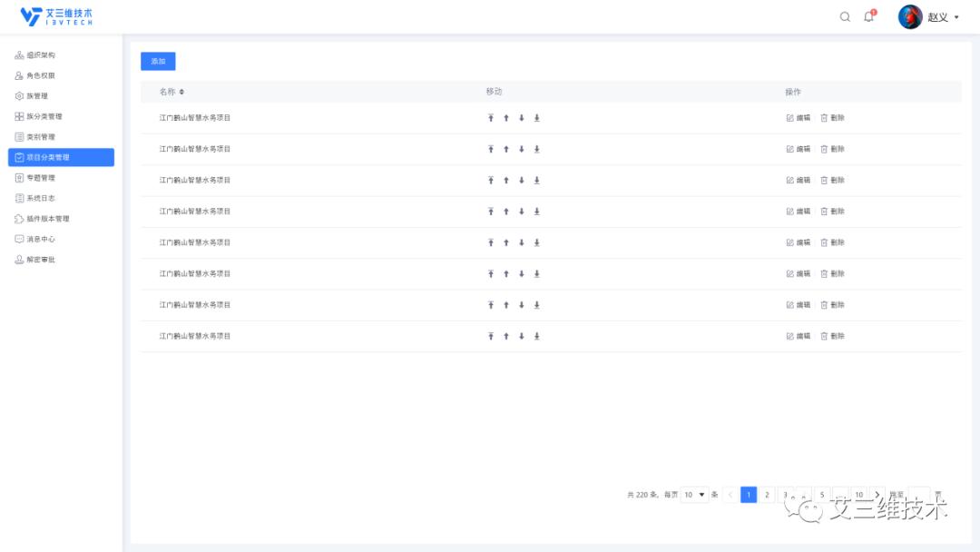
Task: Edit the fifth row project
Action: point(799,242)
